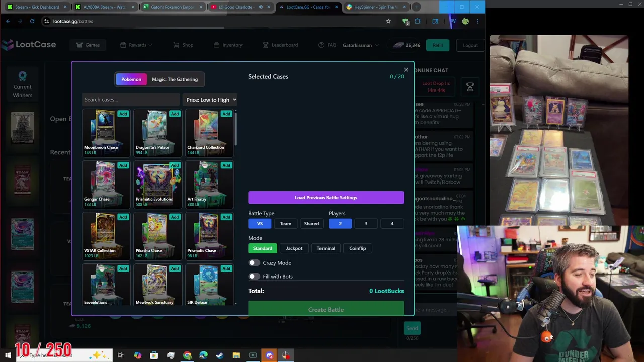Add the Art Frenzy case
Screen dimensions: 644x362
(x=226, y=165)
